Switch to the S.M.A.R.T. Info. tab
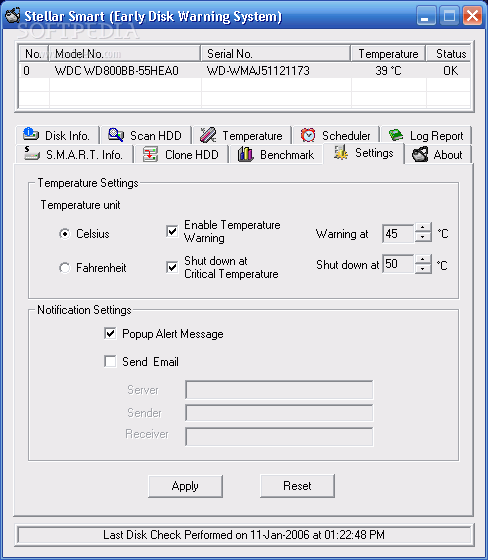Screen dimensions: 488x560 point(74,155)
